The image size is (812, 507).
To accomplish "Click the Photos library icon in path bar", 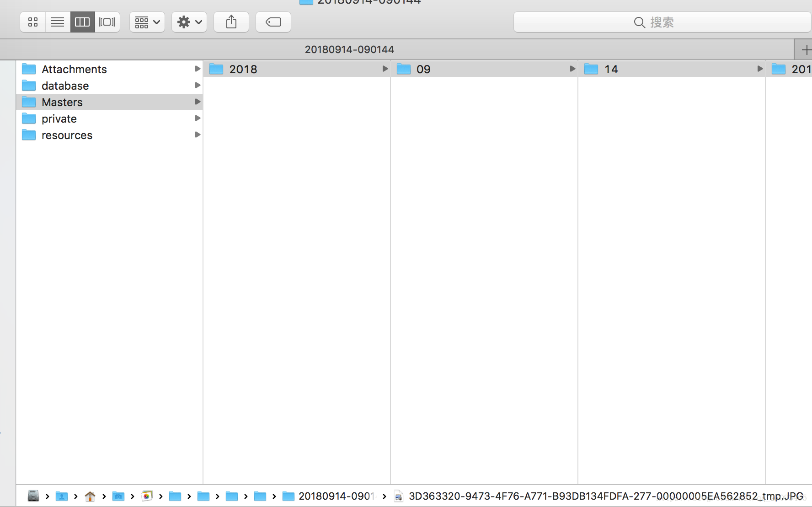I will (147, 496).
